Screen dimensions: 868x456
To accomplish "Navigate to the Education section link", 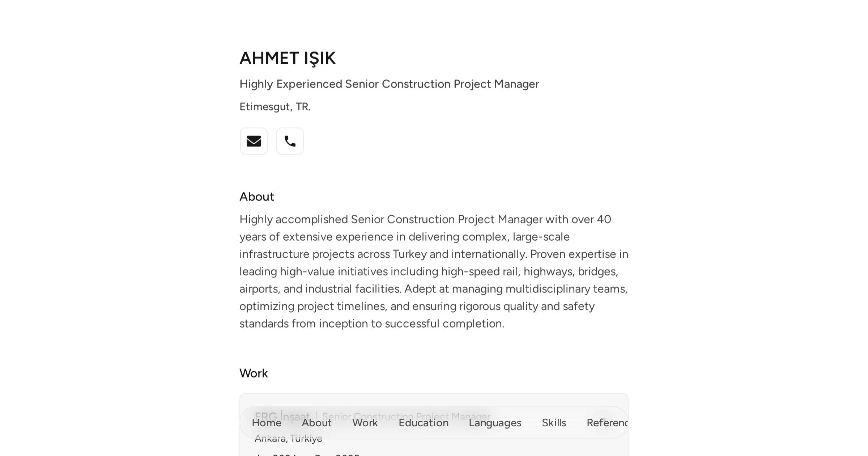I will point(424,423).
